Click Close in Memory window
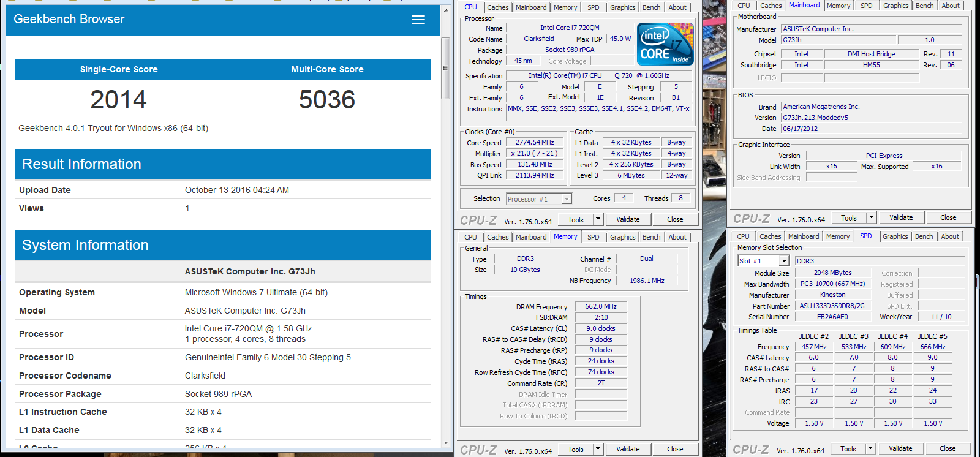This screenshot has height=457, width=980. 675,449
